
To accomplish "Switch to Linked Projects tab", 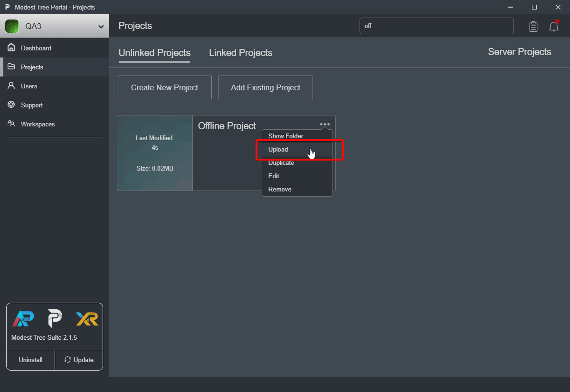I will tap(241, 53).
